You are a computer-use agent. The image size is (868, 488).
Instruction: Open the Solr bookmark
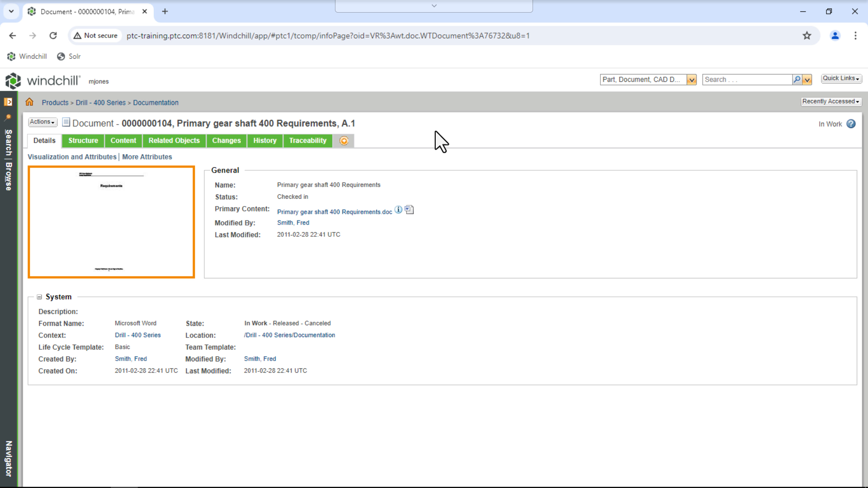coord(69,56)
